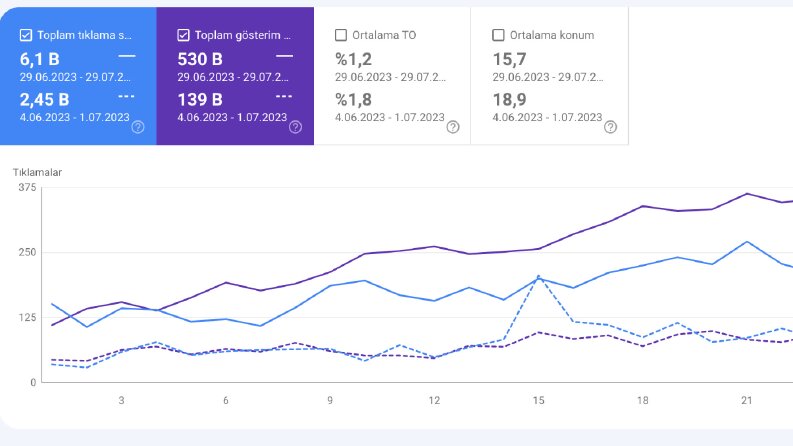
Task: Click the 2,45 B comparison clicks value
Action: tap(45, 100)
